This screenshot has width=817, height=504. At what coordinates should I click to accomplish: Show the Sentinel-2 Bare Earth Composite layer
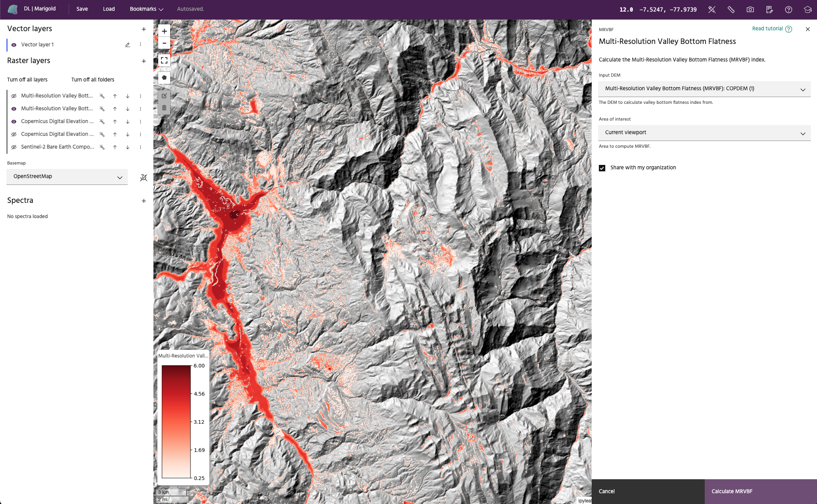click(14, 147)
